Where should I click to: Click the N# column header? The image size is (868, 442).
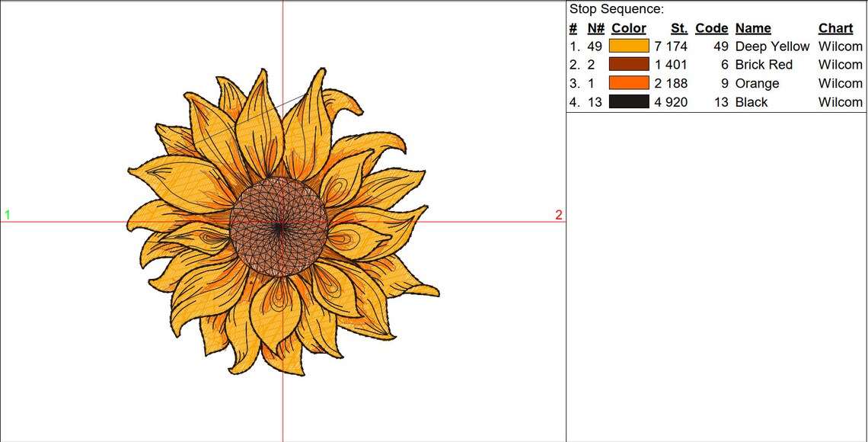594,27
